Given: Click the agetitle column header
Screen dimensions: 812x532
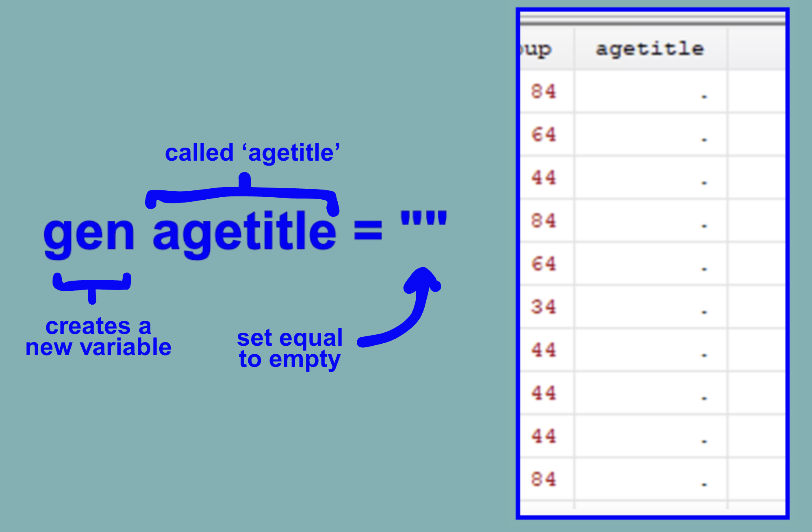Looking at the screenshot, I should click(x=649, y=49).
